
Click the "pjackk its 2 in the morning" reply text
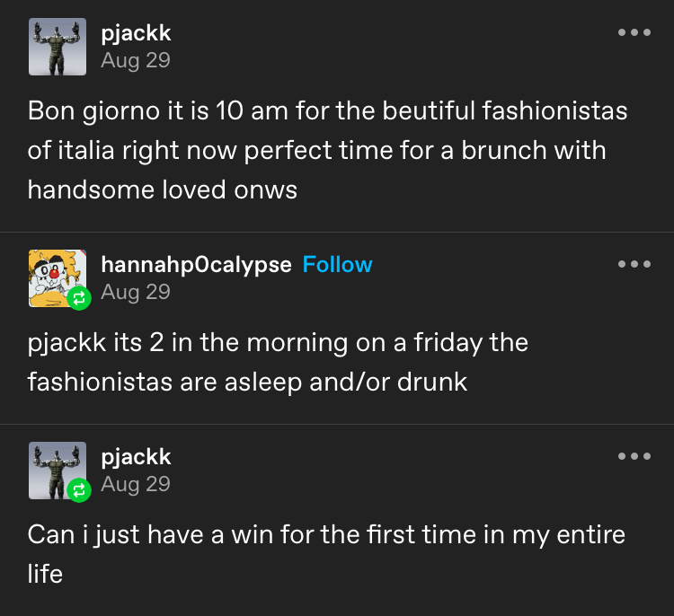tap(278, 343)
